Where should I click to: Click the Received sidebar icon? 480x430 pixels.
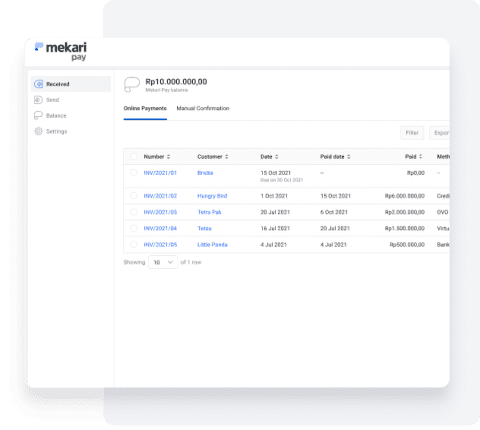pos(39,84)
